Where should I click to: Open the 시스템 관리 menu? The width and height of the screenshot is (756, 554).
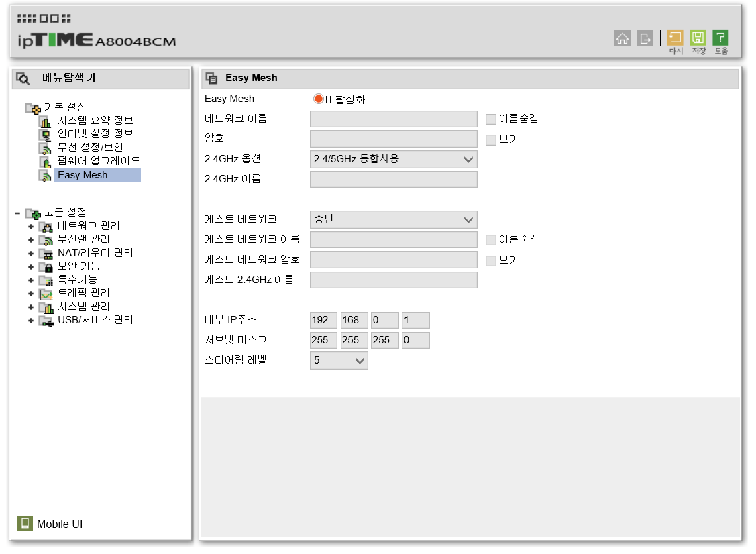coord(84,306)
